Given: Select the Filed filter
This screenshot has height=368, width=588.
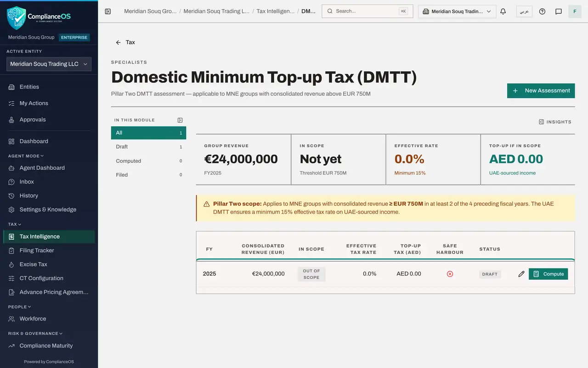Looking at the screenshot, I should click(148, 175).
